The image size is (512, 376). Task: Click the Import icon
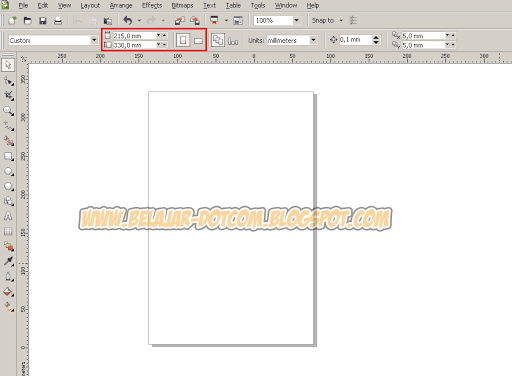pos(180,21)
